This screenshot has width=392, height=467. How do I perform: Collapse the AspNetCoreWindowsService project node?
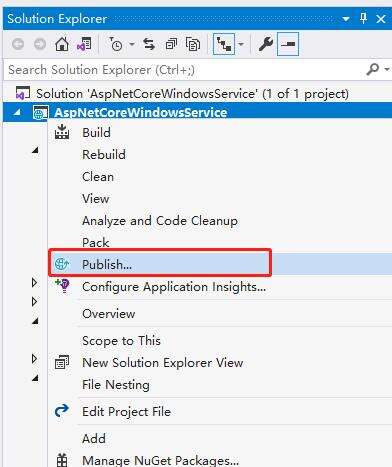pyautogui.click(x=17, y=112)
